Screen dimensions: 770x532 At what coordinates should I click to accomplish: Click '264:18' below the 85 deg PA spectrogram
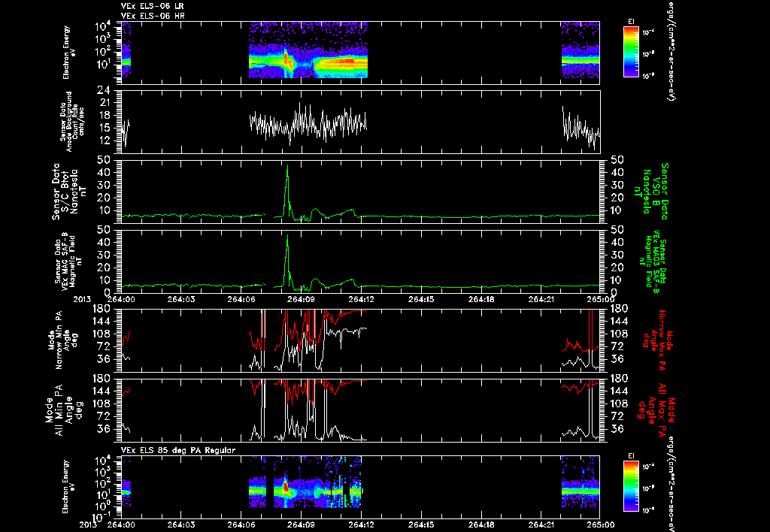(481, 524)
